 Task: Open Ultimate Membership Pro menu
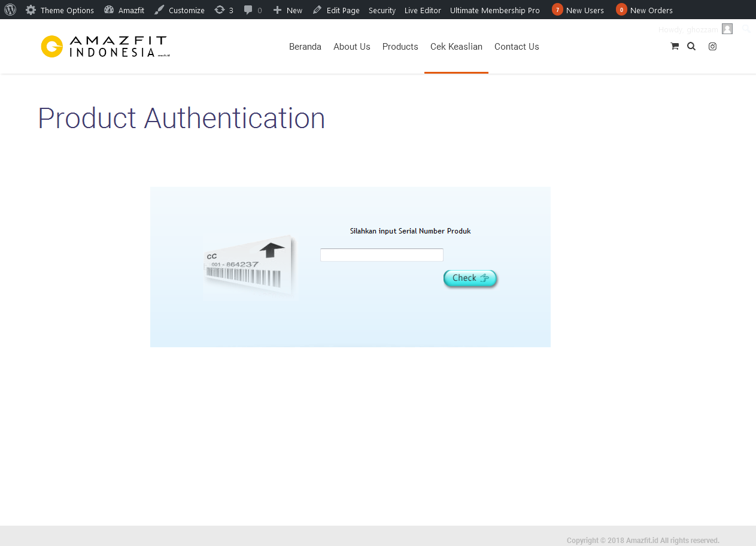[x=495, y=10]
